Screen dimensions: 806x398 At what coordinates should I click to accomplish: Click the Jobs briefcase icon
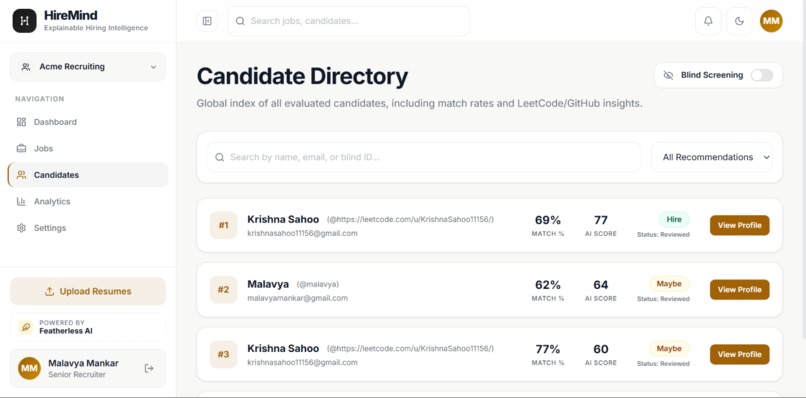pyautogui.click(x=21, y=149)
